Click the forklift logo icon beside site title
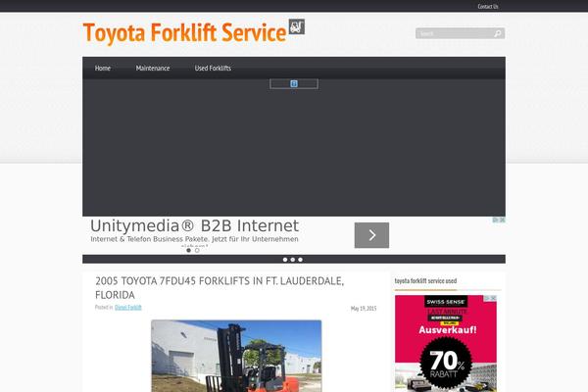The height and width of the screenshot is (392, 588). pyautogui.click(x=297, y=26)
